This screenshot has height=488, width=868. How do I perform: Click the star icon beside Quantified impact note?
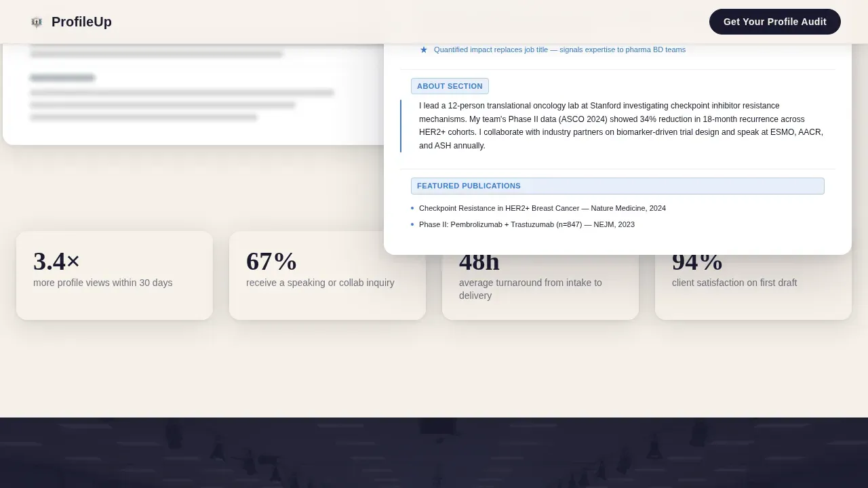pos(424,49)
